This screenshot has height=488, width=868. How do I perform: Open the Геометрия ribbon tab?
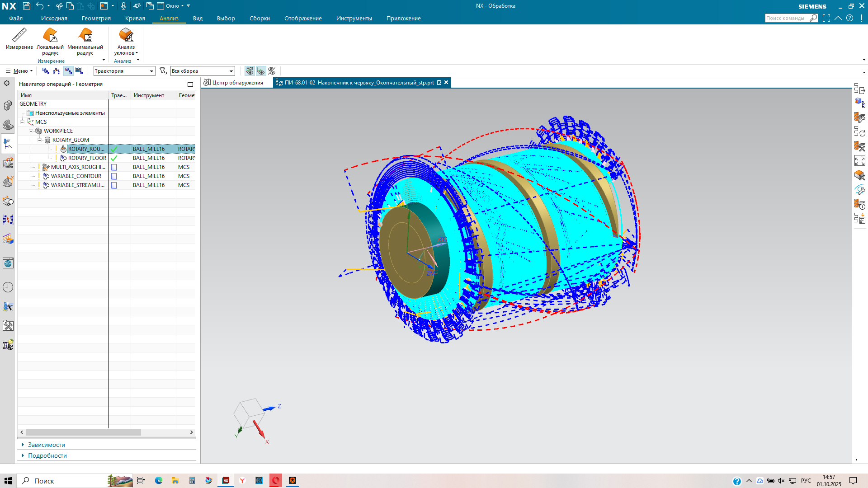point(96,19)
